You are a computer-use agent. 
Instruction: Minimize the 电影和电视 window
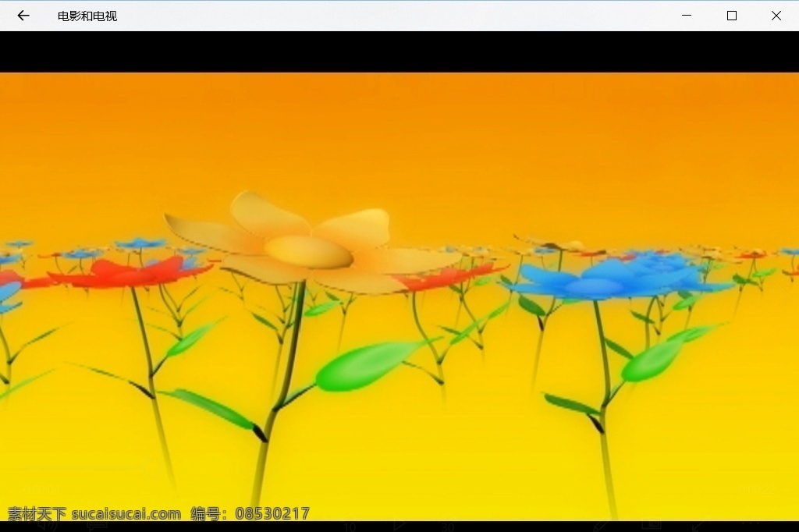[687, 16]
